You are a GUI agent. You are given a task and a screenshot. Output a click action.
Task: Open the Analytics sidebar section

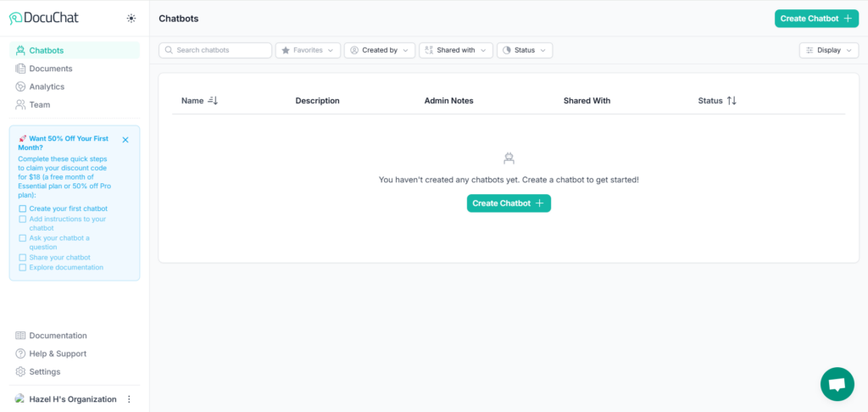[x=46, y=86]
